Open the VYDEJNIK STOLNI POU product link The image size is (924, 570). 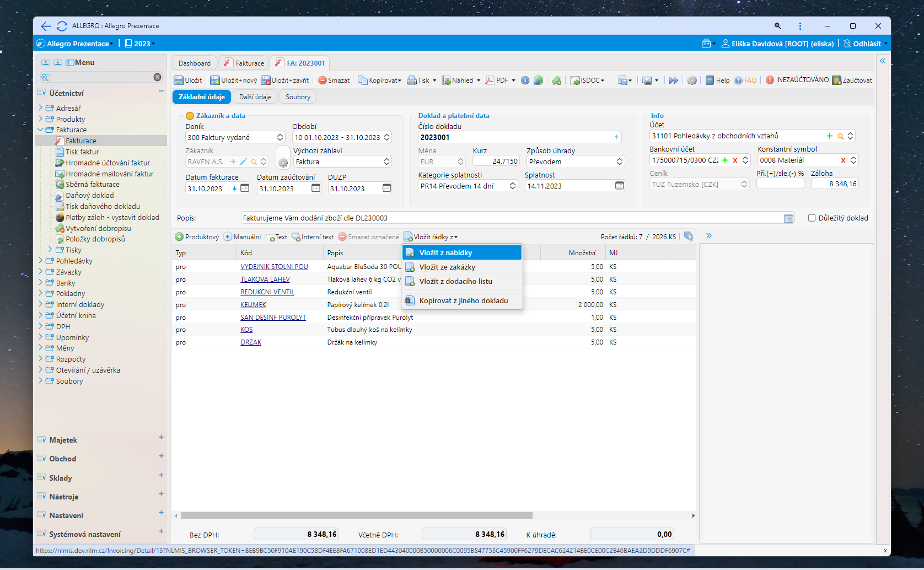[274, 267]
